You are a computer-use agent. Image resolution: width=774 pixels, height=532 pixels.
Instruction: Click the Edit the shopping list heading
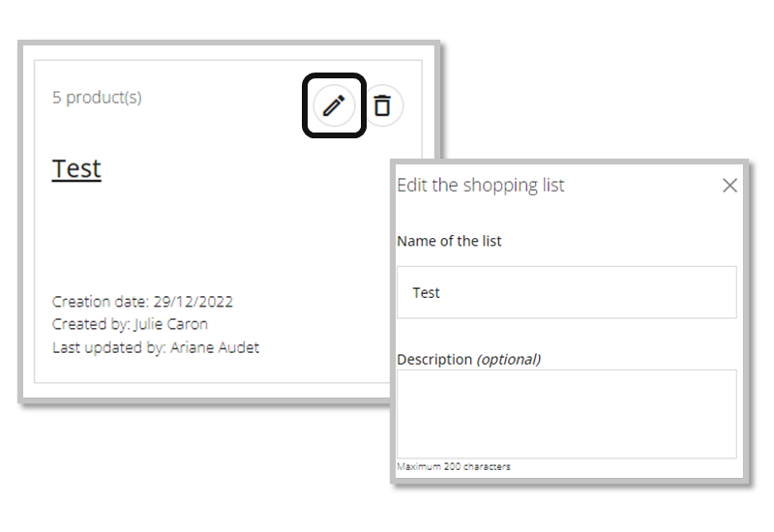tap(481, 185)
